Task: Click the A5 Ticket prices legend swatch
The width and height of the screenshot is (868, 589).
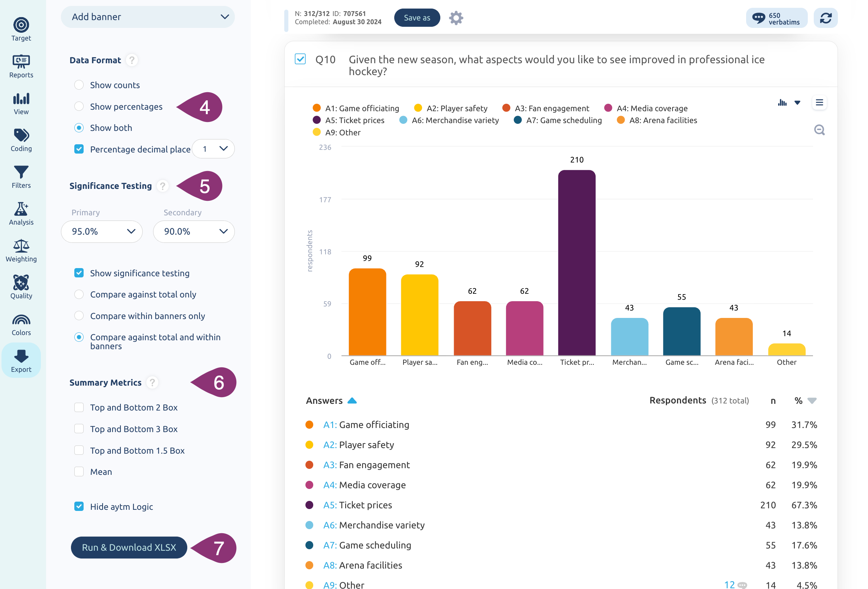Action: pyautogui.click(x=316, y=120)
